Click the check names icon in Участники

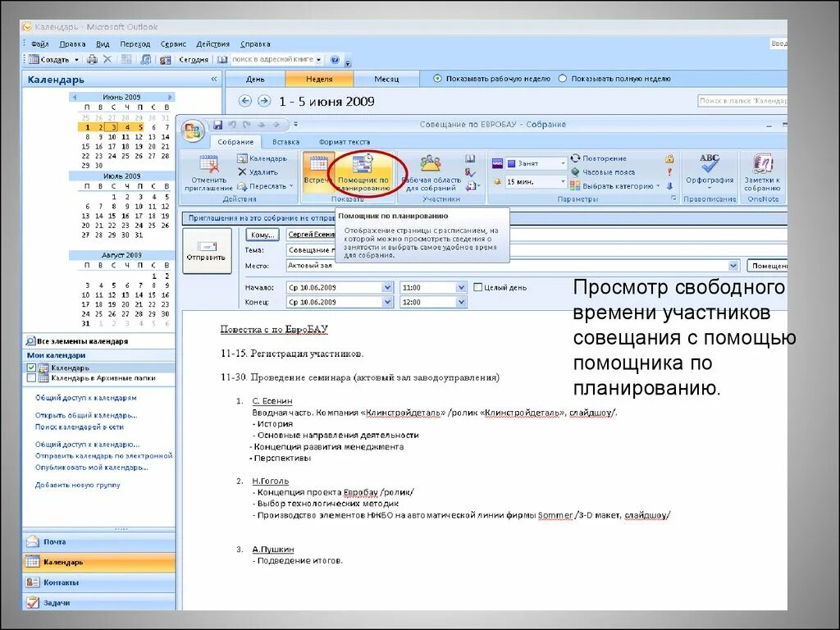(x=470, y=172)
